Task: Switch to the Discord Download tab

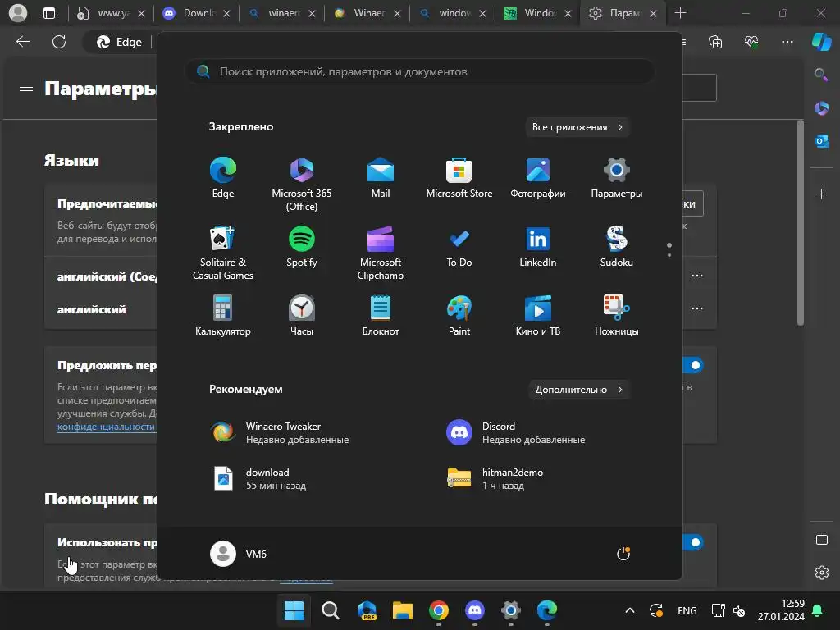Action: point(196,13)
